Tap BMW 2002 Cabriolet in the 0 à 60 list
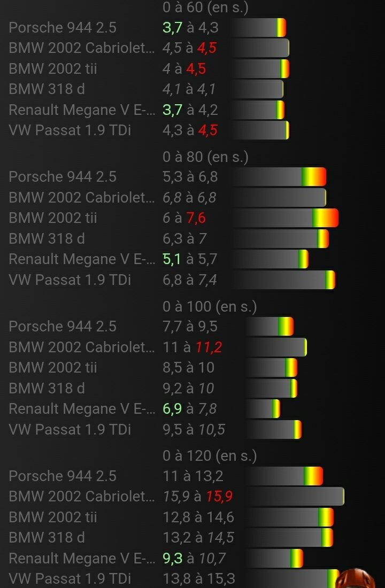Screen dimensions: 385x588 pos(81,48)
